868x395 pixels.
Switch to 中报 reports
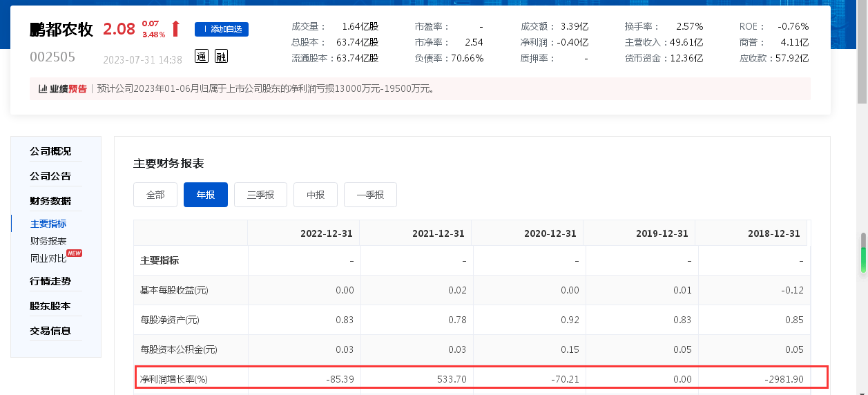[316, 195]
